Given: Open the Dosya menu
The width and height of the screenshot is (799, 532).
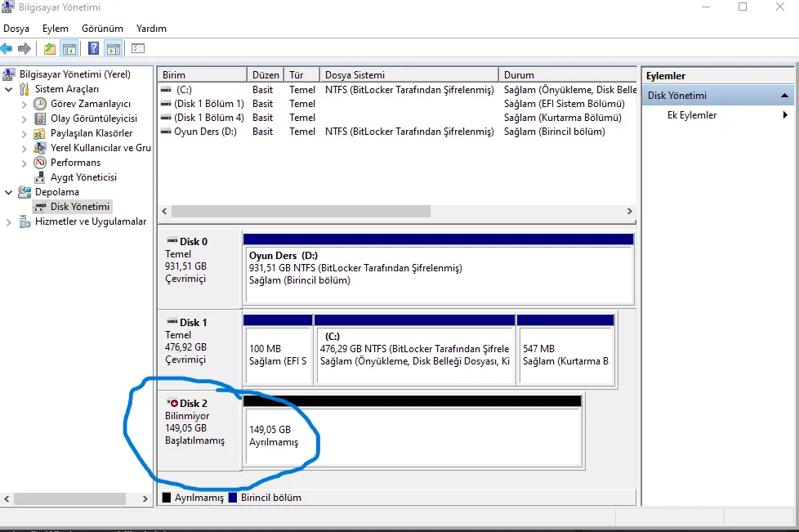Looking at the screenshot, I should click(16, 29).
